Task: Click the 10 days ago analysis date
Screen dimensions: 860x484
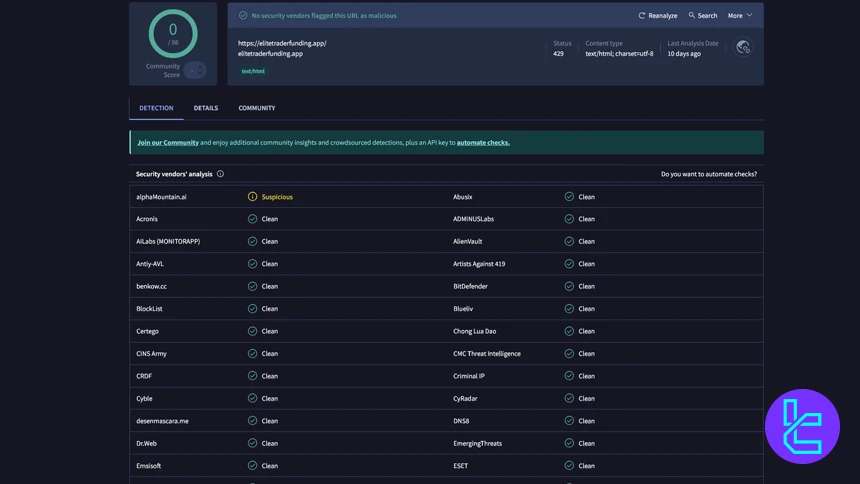Action: (684, 54)
